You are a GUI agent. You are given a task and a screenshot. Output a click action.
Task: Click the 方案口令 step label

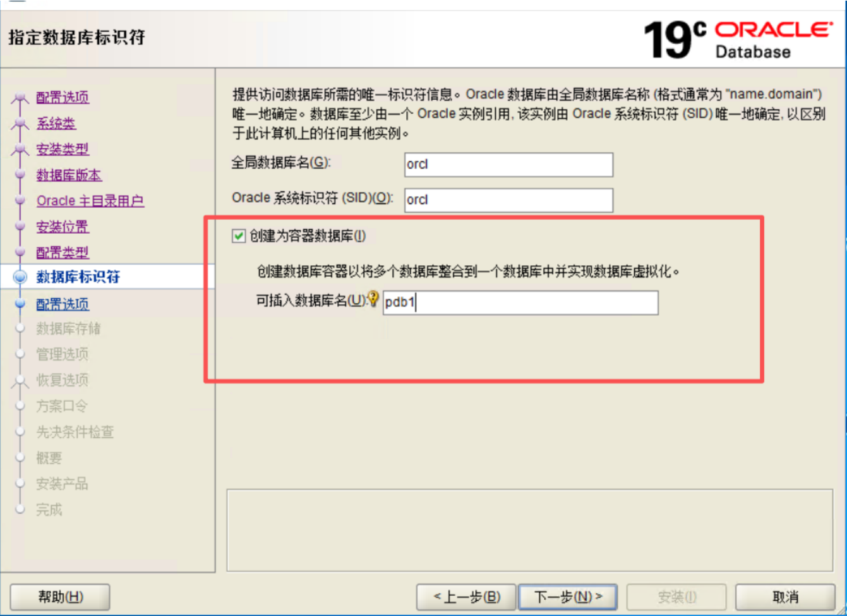62,406
